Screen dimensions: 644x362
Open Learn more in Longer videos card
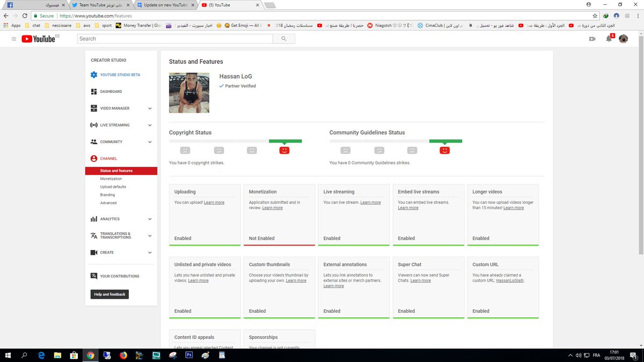pyautogui.click(x=514, y=208)
